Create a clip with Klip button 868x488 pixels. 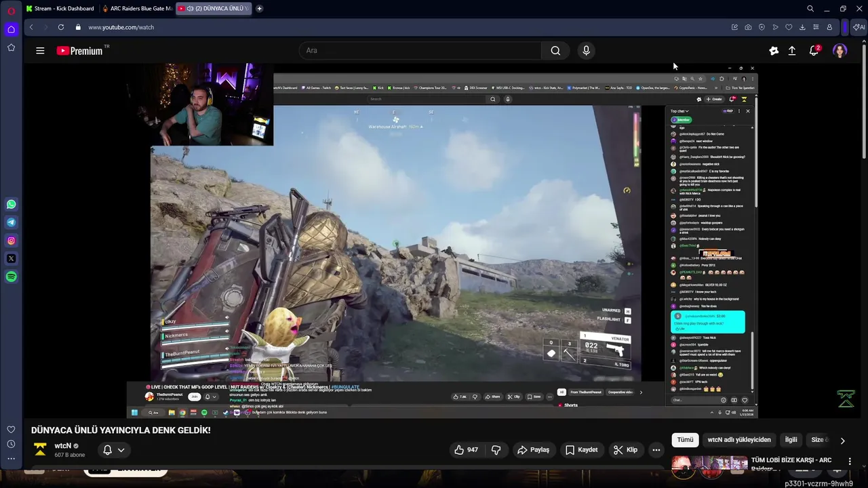tap(625, 449)
